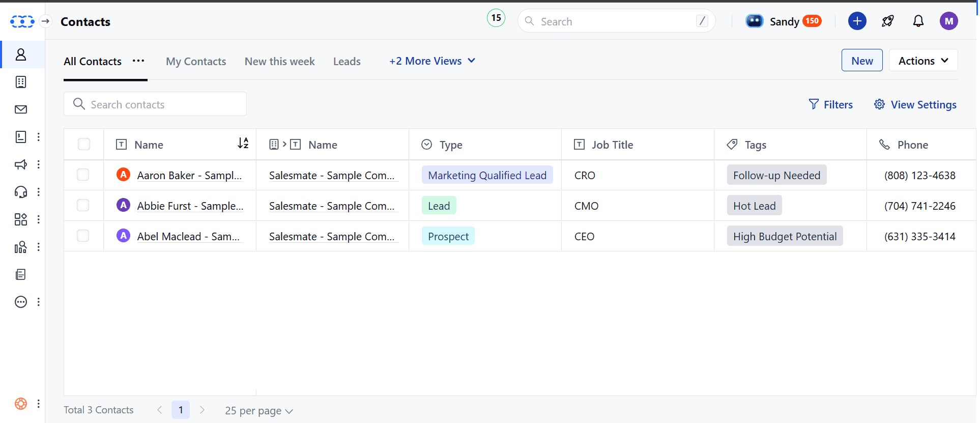Switch to the My Contacts tab
This screenshot has height=423, width=980.
click(196, 62)
